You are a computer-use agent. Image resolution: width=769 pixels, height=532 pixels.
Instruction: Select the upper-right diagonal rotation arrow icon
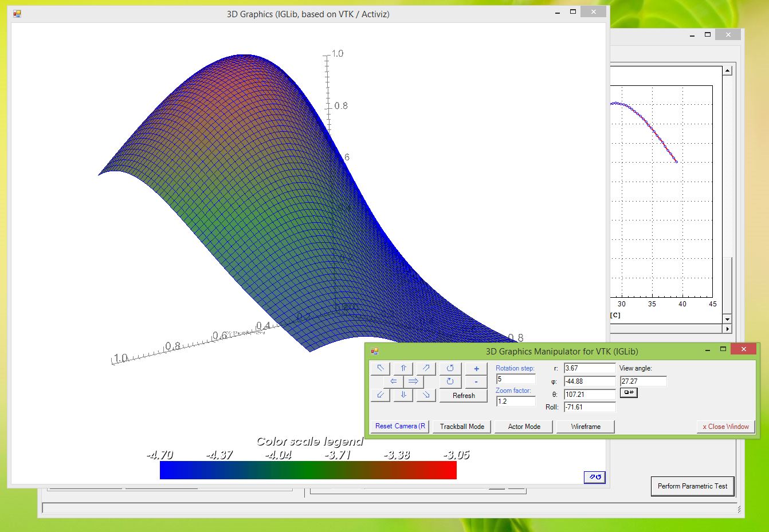425,368
